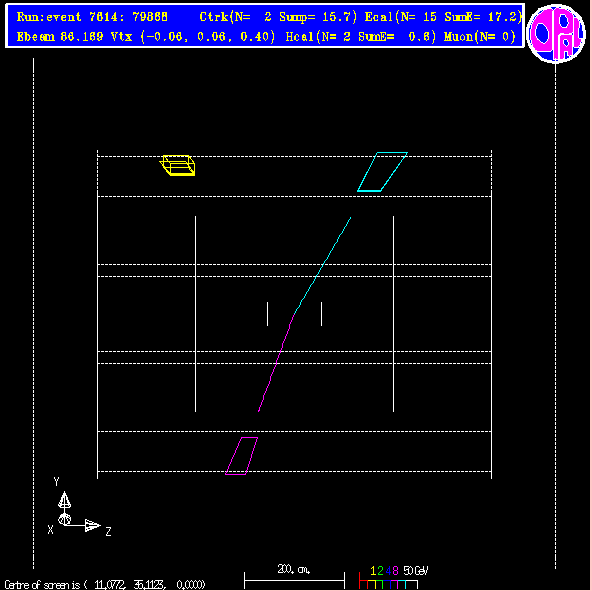
Task: Click the magenta 8 GeV legend color
Action: 395,571
